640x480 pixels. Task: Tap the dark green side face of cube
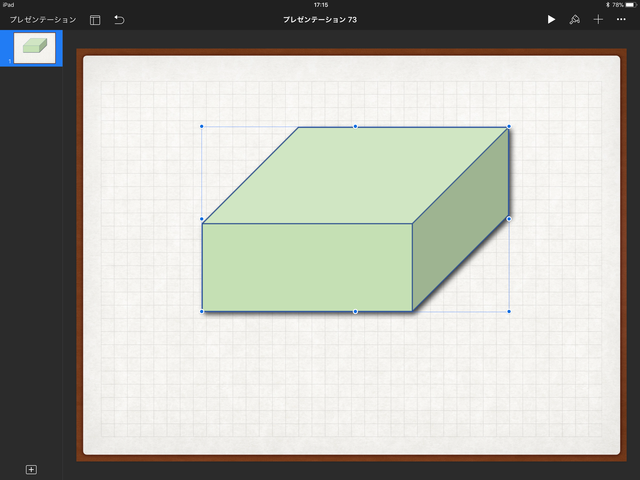[460, 220]
